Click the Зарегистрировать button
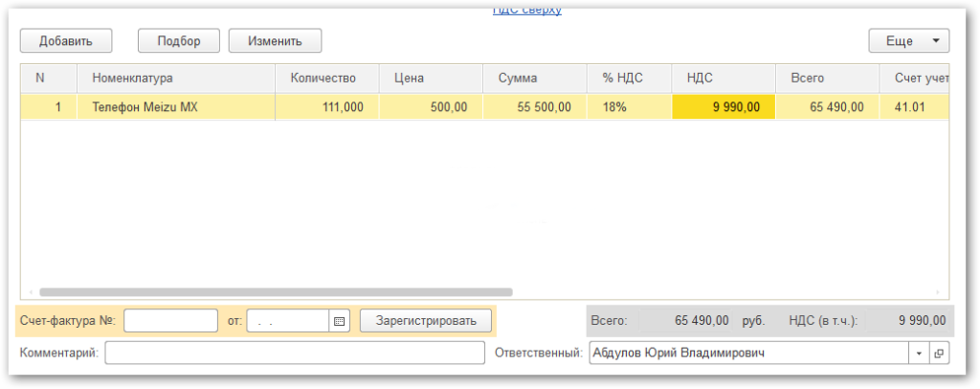The width and height of the screenshot is (980, 389). [426, 321]
